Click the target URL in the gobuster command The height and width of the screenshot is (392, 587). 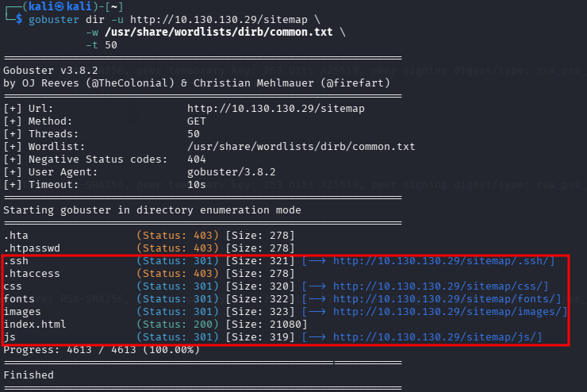219,20
